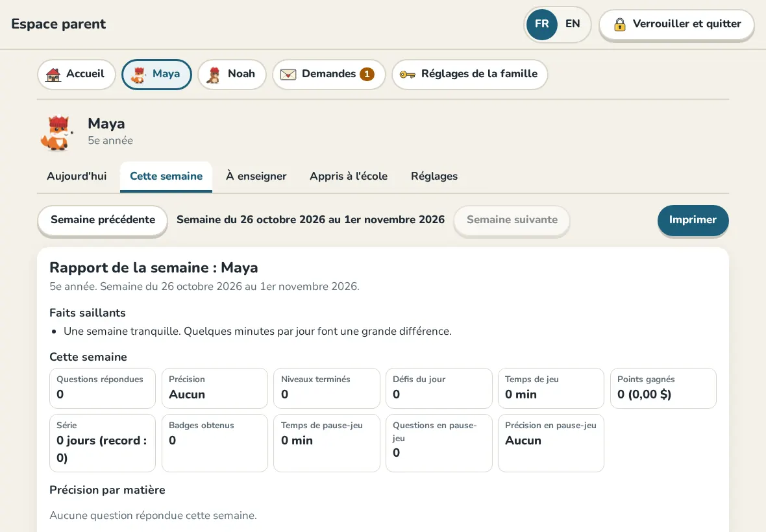Image resolution: width=766 pixels, height=532 pixels.
Task: Click the Précision par matière heading
Action: pos(108,490)
